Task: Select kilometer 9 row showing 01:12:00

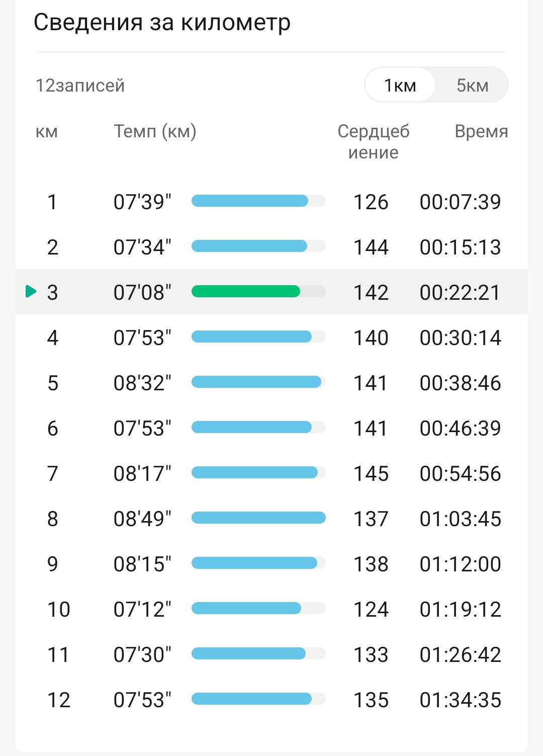Action: tap(271, 564)
